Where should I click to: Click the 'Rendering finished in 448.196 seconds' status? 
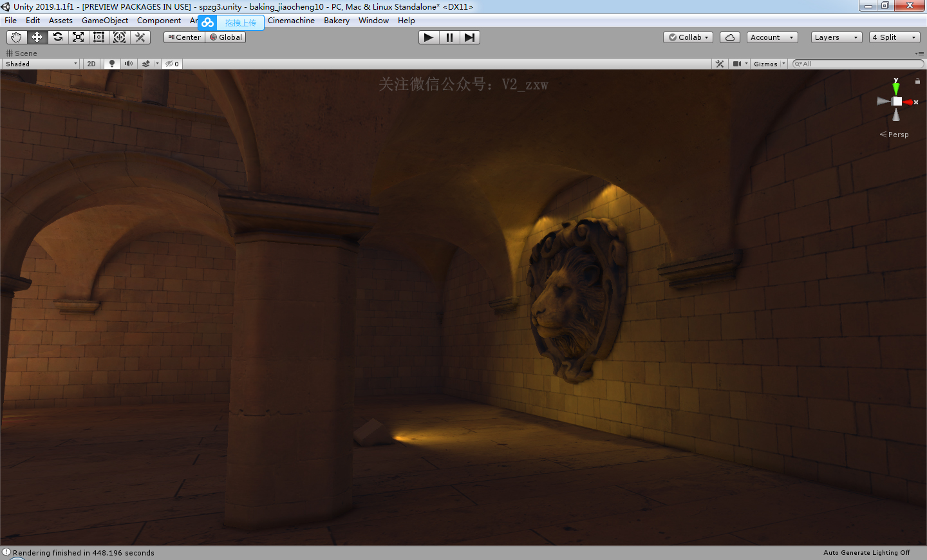click(x=84, y=553)
